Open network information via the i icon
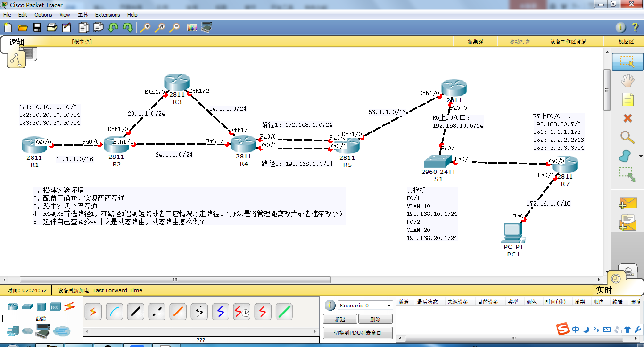 pos(621,27)
